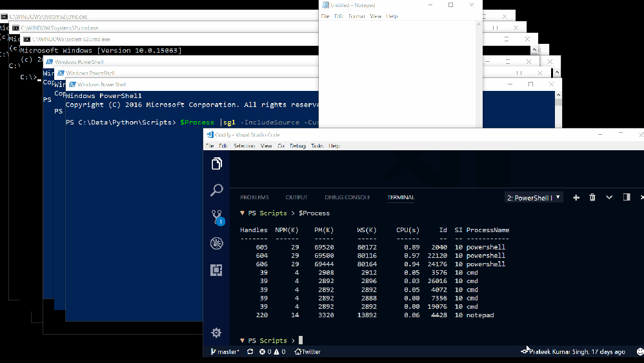This screenshot has width=644, height=363.
Task: Click the Notepad text editing area
Action: click(x=397, y=74)
